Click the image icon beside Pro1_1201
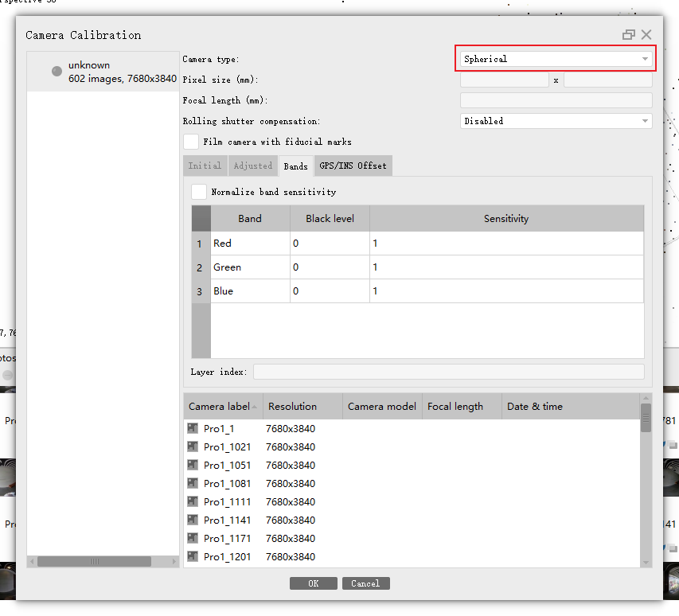Viewport: 679px width, 616px height. [x=193, y=556]
